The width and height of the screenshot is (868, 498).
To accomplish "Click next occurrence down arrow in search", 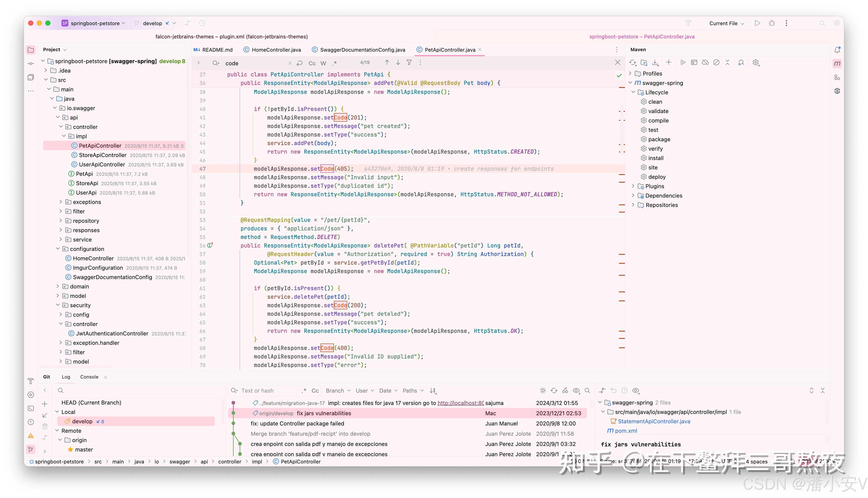I will (x=398, y=63).
